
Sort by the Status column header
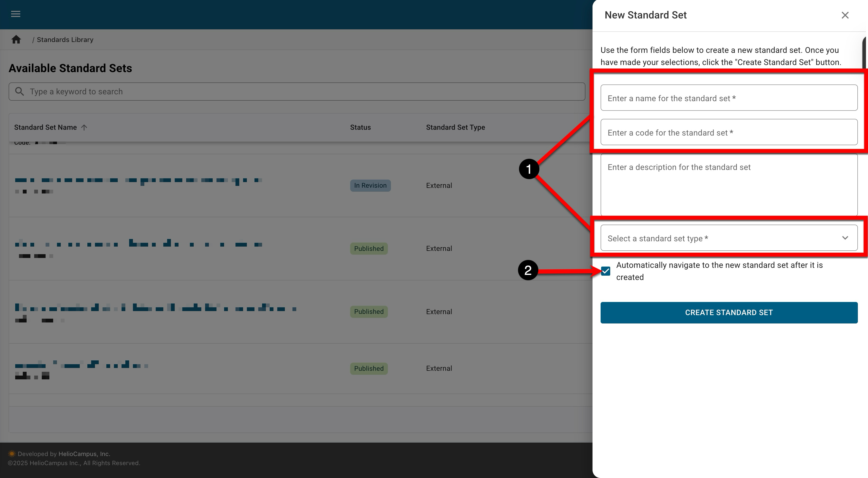360,127
